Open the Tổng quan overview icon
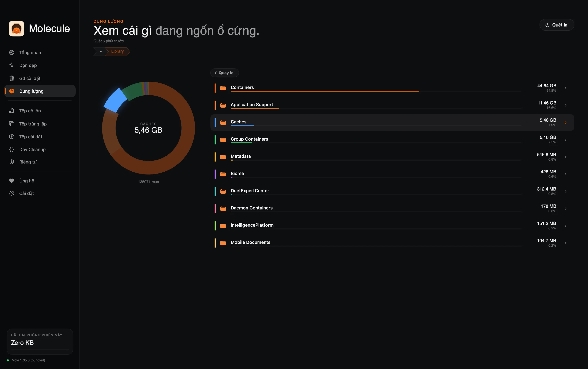Image resolution: width=588 pixels, height=369 pixels. click(12, 52)
